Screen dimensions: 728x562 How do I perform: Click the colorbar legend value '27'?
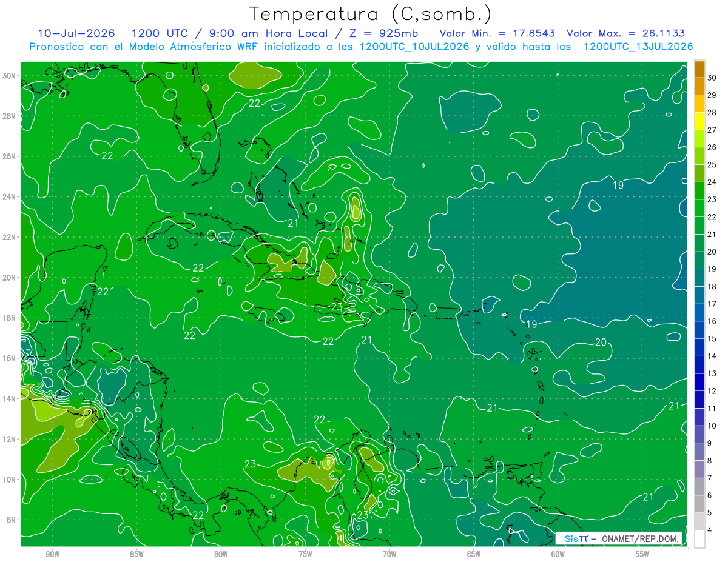pos(712,130)
